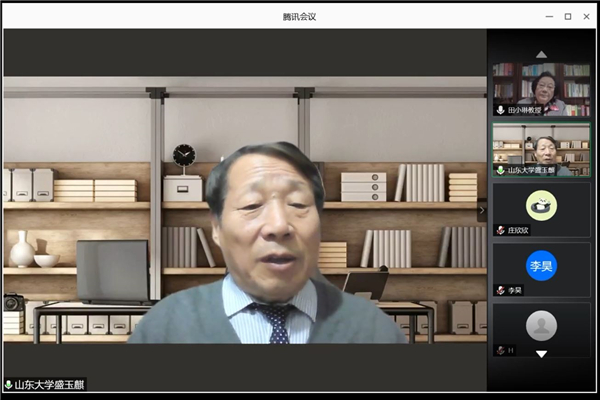
Task: Click green microphone icon in 山东大学盛玉麒 thumbnail
Action: [x=501, y=170]
